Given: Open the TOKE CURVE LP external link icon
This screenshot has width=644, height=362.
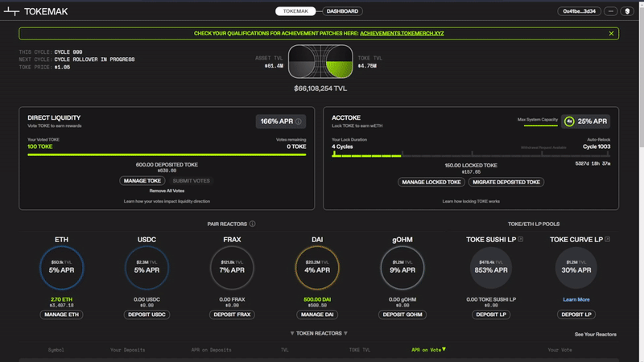Looking at the screenshot, I should [608, 239].
